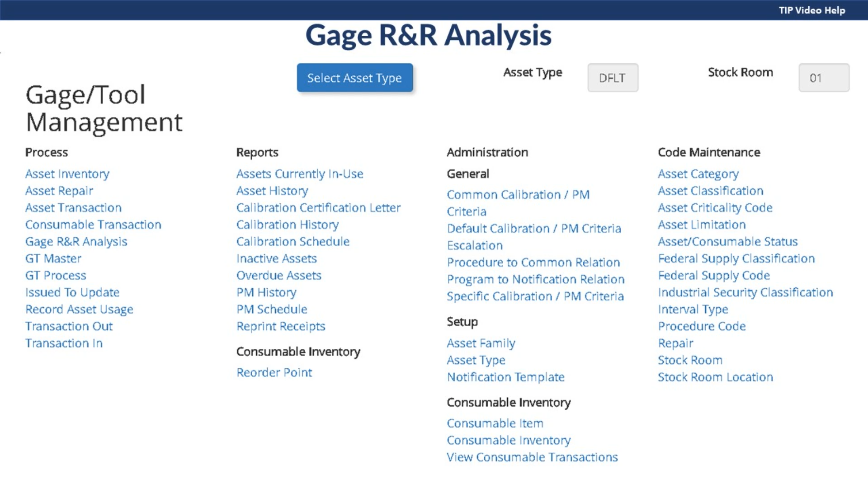Image resolution: width=868 pixels, height=488 pixels.
Task: Open the Escalation administration link
Action: tap(475, 246)
